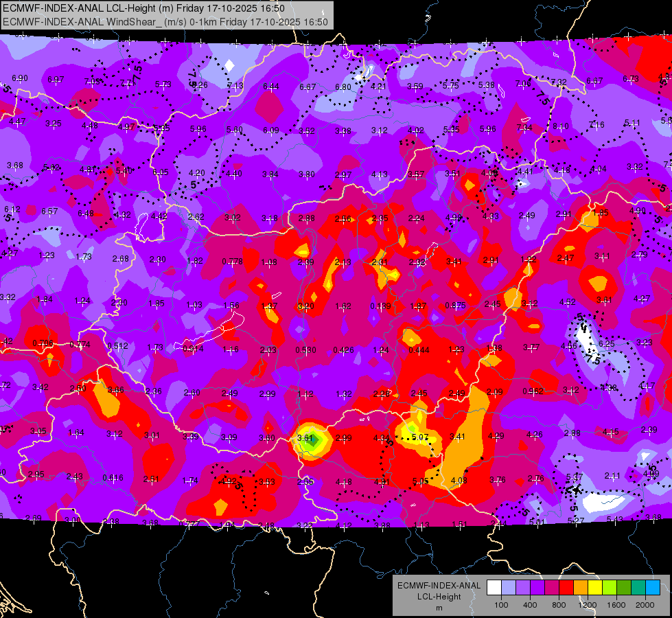Click the wind shear value '6.25'
Viewport: 672px width, 618px height.
pyautogui.click(x=607, y=343)
